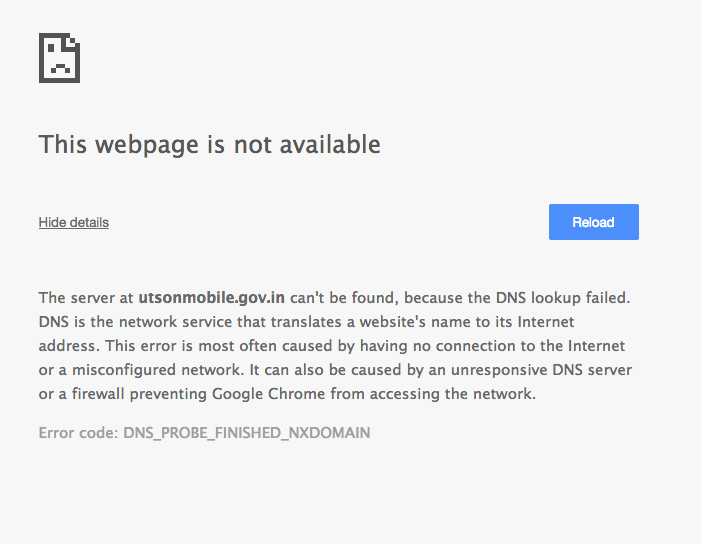Collapse the error info via Hide details

(74, 222)
